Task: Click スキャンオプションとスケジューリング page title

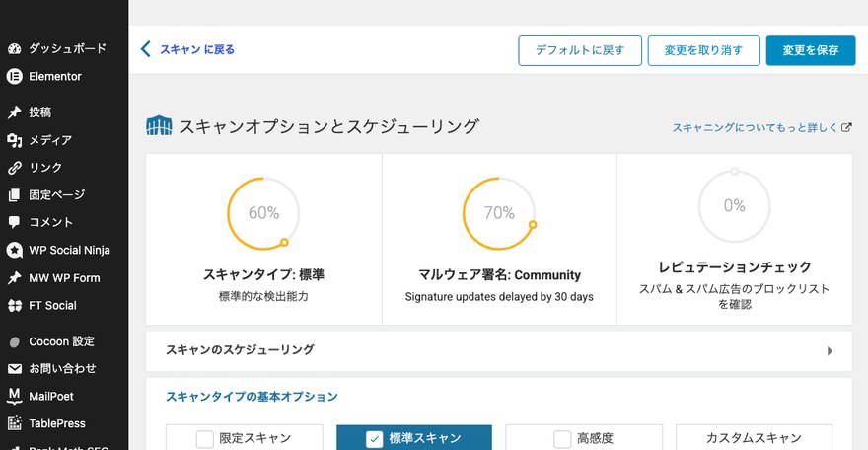Action: pos(328,126)
